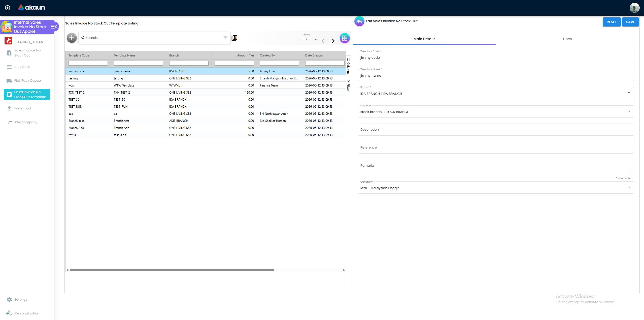The height and width of the screenshot is (320, 644).
Task: Click the scrollbar left arrow of table
Action: coord(67,270)
